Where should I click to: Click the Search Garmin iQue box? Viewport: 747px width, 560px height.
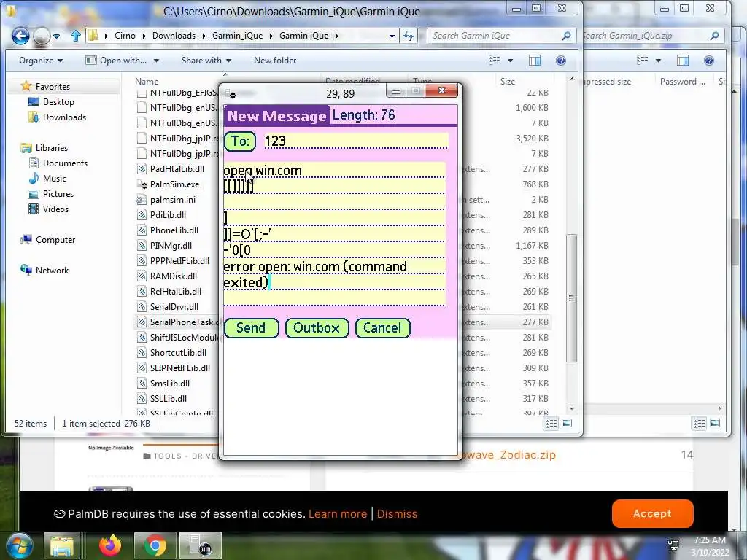(x=501, y=36)
